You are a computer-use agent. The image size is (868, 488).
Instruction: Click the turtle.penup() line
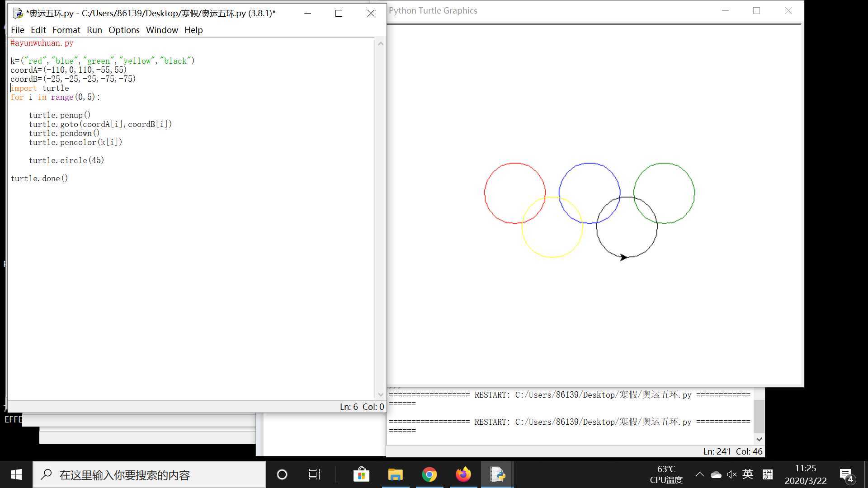60,115
